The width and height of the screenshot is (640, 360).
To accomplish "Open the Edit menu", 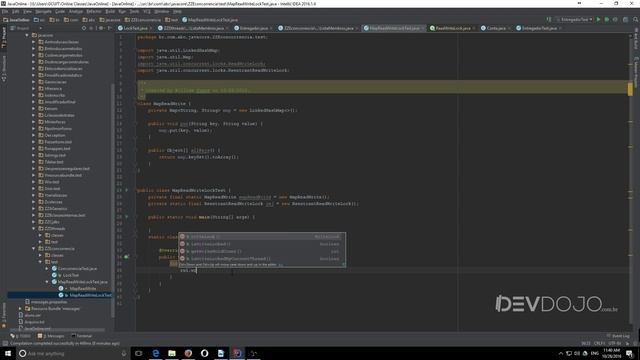I will pos(16,11).
